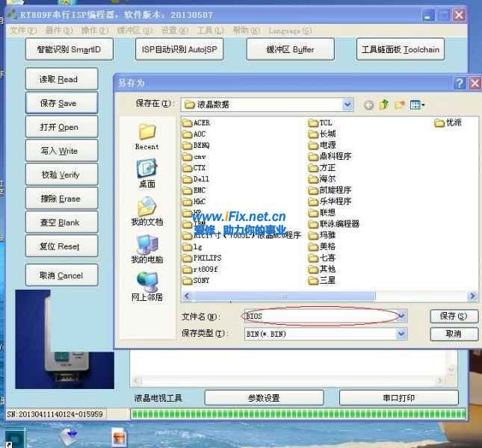Click the 取消 cancel dialog button
Viewport: 482px width, 448px height.
tap(453, 334)
